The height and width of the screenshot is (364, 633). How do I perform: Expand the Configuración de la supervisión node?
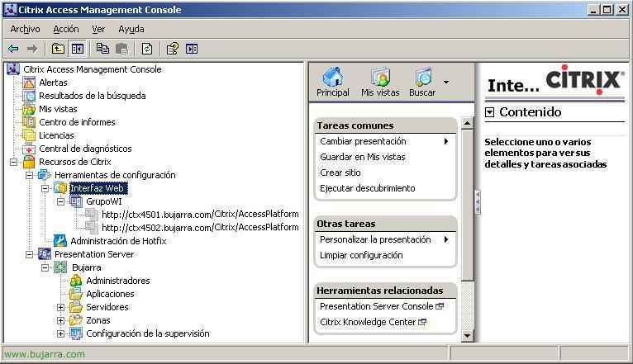[60, 334]
